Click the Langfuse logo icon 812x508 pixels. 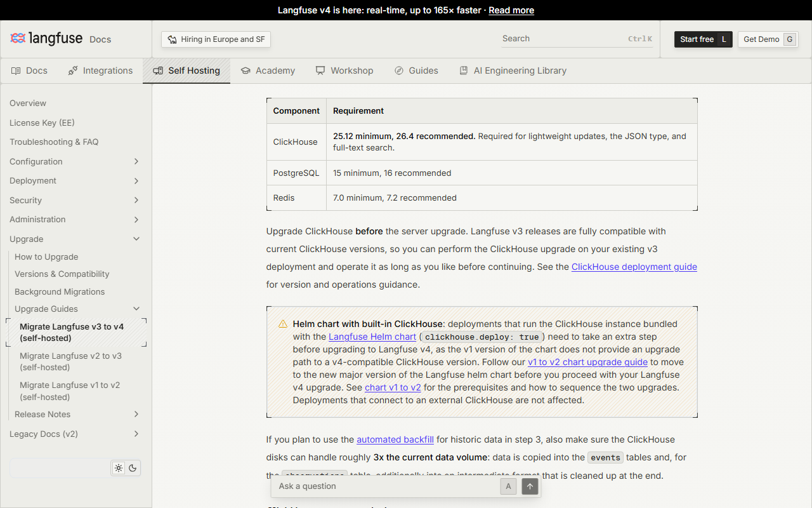point(18,39)
